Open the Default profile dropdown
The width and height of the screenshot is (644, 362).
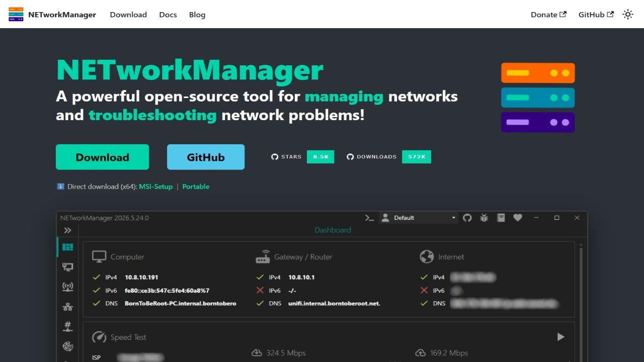(x=419, y=218)
